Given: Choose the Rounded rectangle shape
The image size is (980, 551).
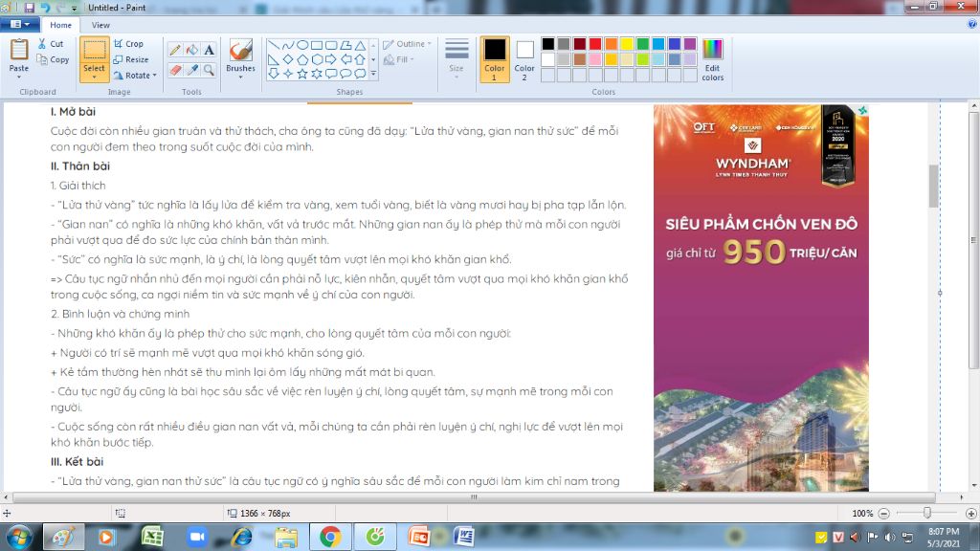Looking at the screenshot, I should point(331,45).
